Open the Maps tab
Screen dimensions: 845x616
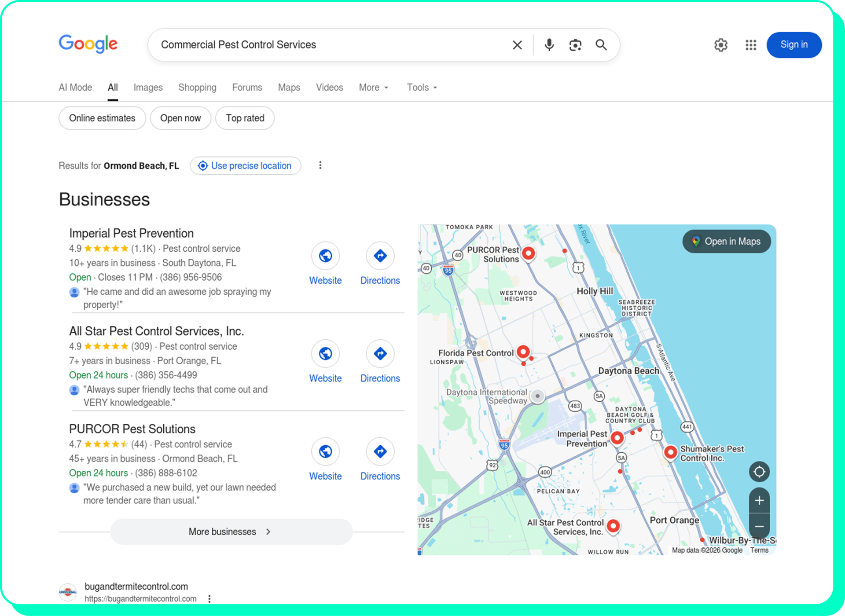[289, 87]
